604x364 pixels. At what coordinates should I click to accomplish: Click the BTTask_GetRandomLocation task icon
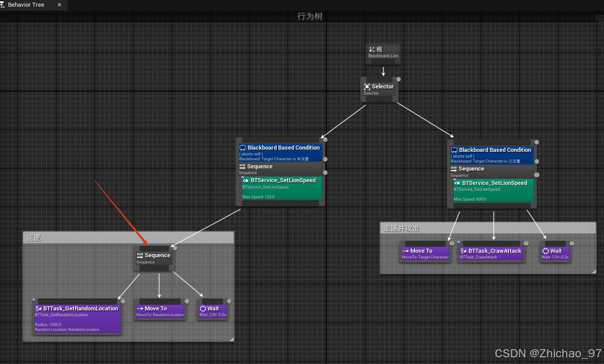click(38, 309)
